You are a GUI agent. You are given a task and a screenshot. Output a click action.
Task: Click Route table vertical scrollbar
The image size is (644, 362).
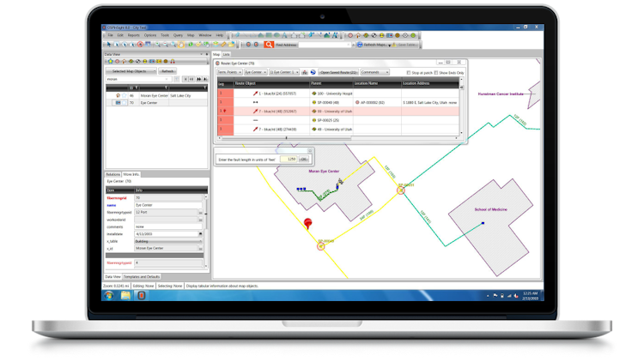pyautogui.click(x=461, y=106)
